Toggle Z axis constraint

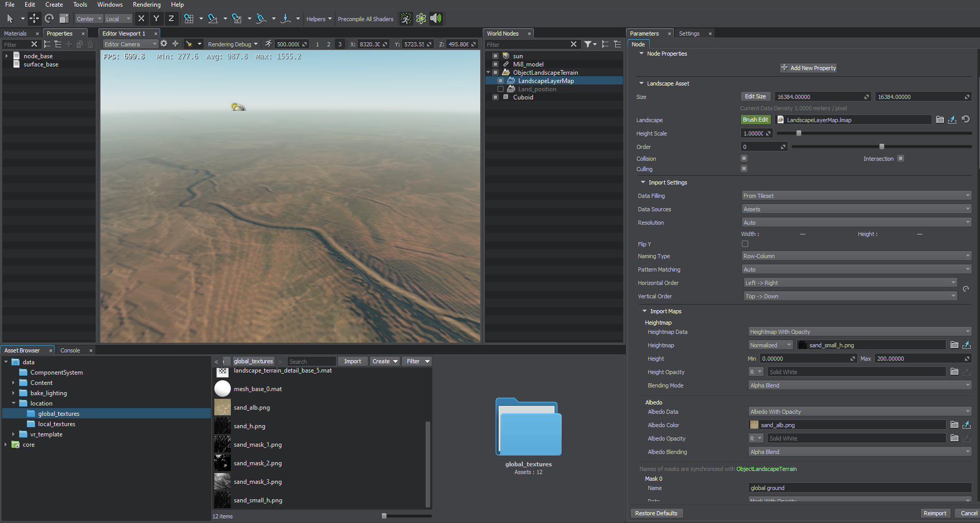coord(171,19)
